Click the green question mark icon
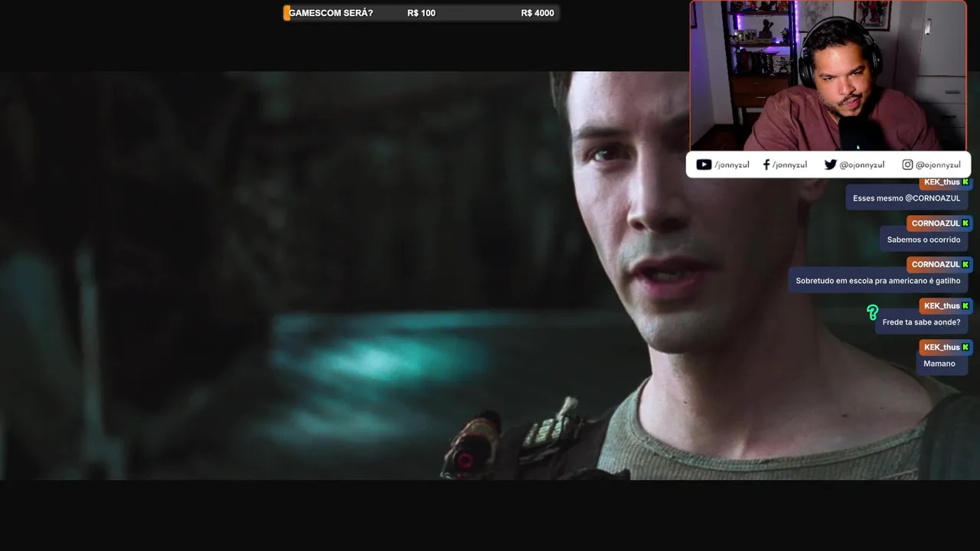 (x=872, y=312)
